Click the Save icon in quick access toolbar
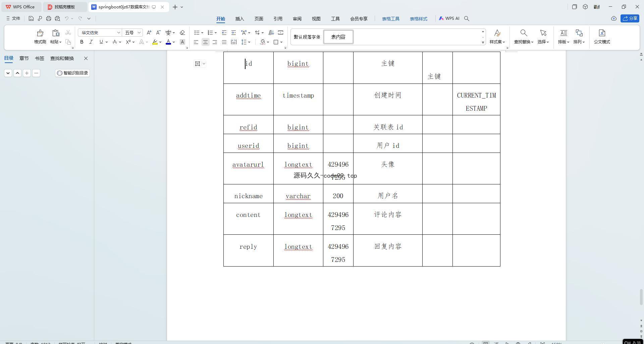The width and height of the screenshot is (644, 344). [x=31, y=18]
